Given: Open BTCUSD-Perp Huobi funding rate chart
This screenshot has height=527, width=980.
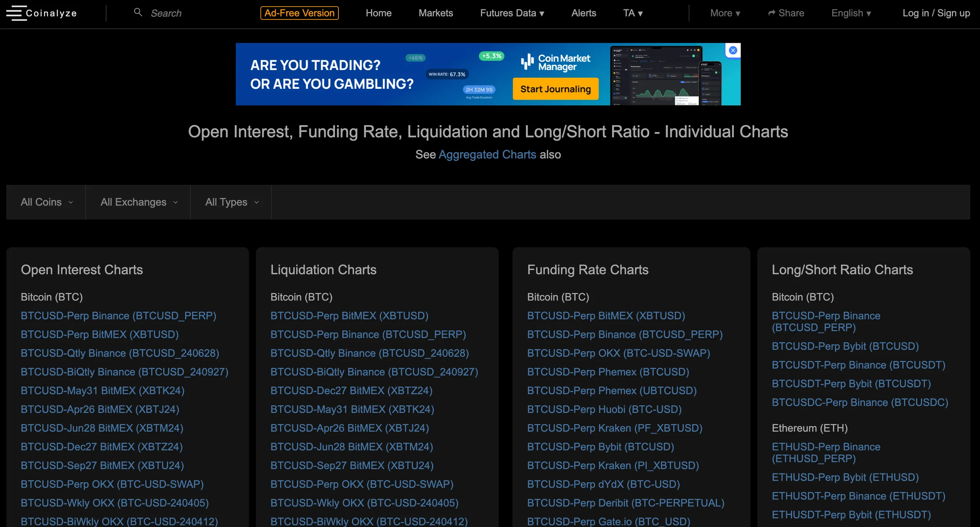Looking at the screenshot, I should pyautogui.click(x=604, y=410).
